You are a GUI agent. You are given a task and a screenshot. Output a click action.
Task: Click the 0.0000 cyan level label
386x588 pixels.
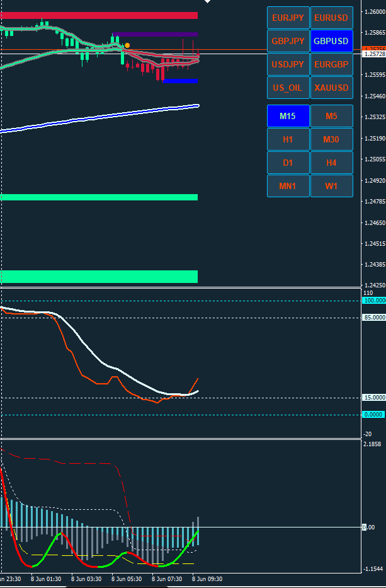373,415
